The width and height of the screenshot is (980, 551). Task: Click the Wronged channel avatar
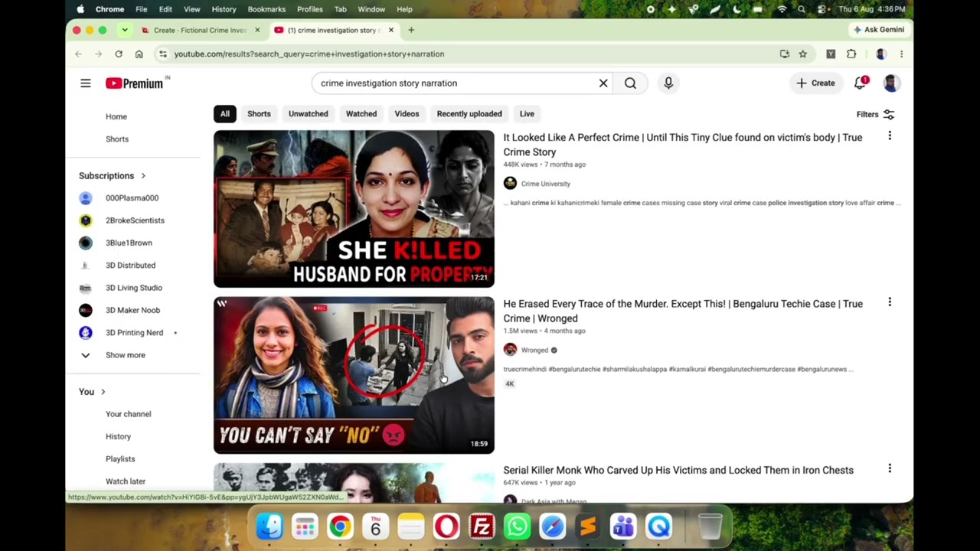(x=510, y=350)
